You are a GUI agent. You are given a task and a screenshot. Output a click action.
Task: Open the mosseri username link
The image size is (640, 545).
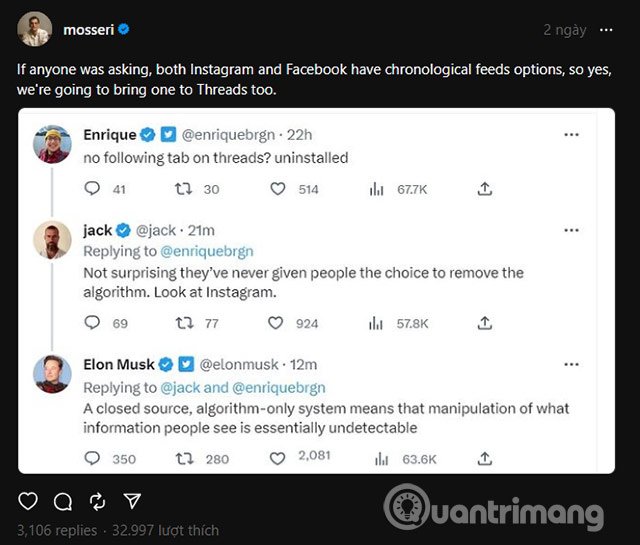[x=87, y=30]
